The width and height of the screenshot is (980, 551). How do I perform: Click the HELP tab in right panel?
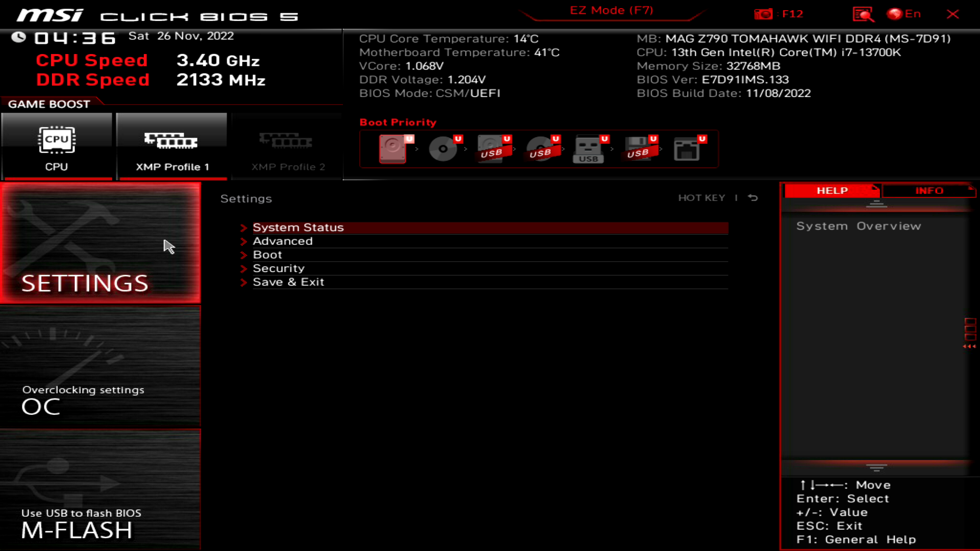(x=831, y=190)
